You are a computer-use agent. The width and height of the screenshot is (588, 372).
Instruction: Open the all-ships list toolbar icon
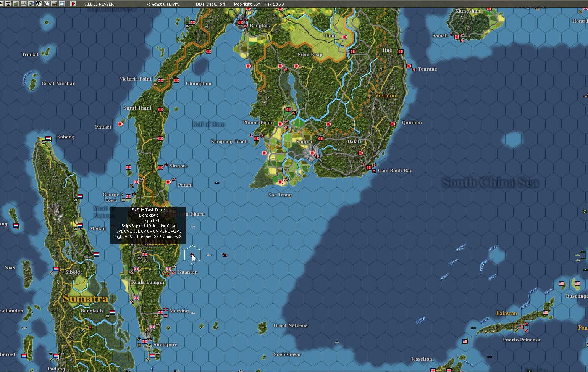8,4
